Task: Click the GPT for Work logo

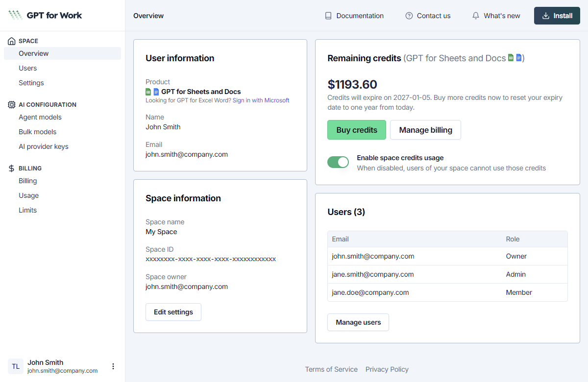Action: coord(45,15)
